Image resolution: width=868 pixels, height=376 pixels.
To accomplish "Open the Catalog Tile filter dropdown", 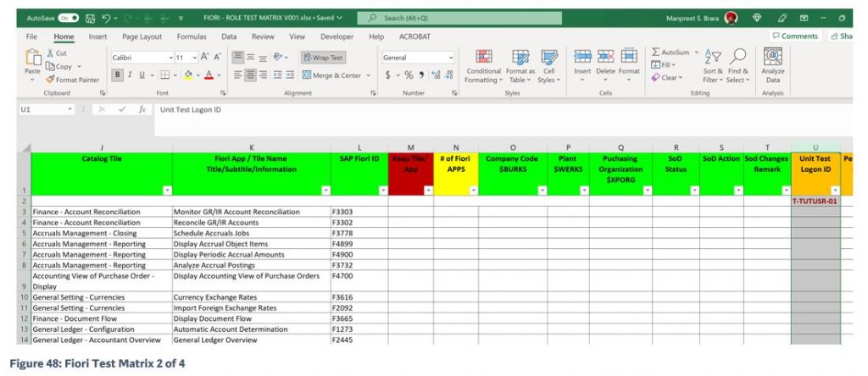I will coord(168,191).
